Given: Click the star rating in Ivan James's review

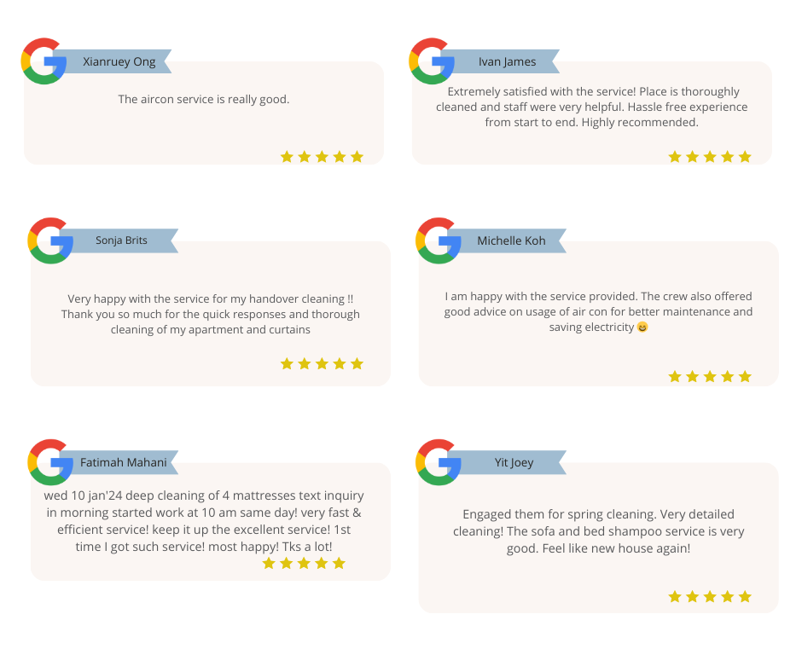Looking at the screenshot, I should click(710, 157).
